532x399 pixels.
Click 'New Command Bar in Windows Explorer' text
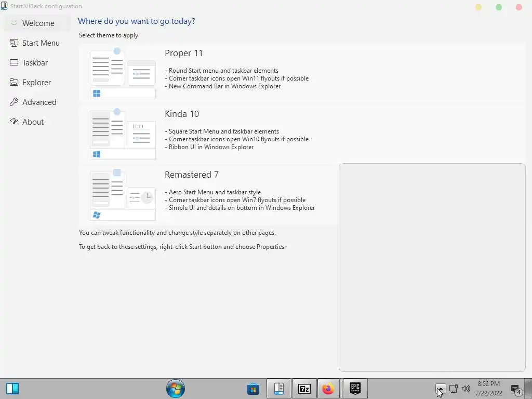tap(224, 86)
